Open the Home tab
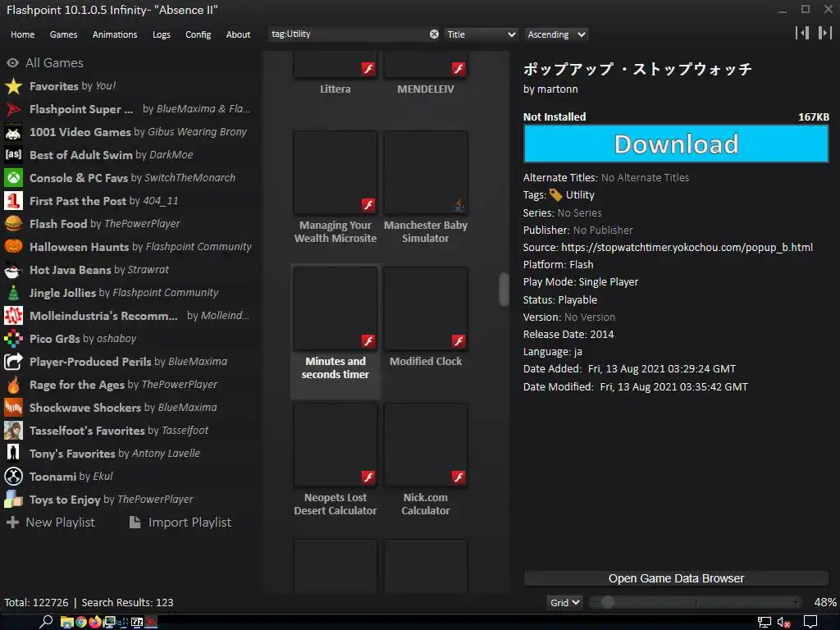 22,34
